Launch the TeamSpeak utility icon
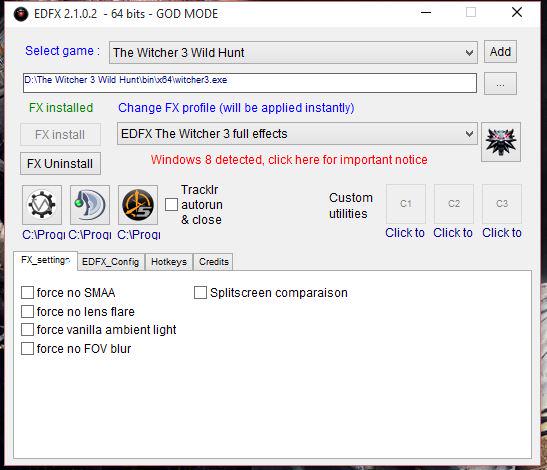 point(90,205)
